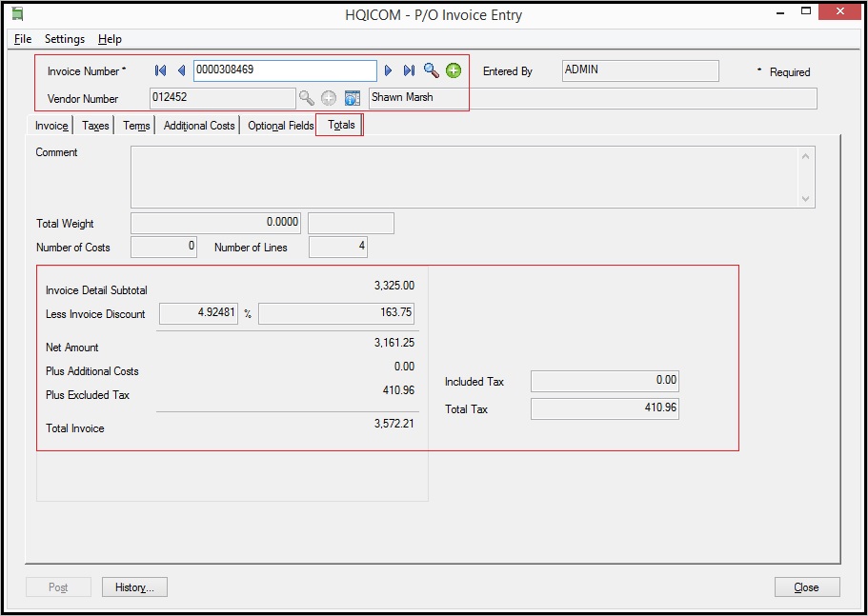The width and height of the screenshot is (868, 616).
Task: Switch to the Invoice tab
Action: click(x=51, y=126)
